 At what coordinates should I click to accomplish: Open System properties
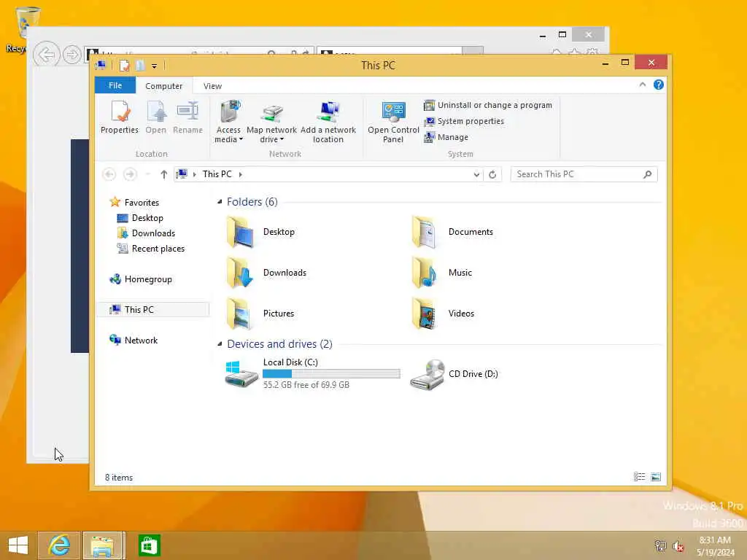tap(464, 121)
